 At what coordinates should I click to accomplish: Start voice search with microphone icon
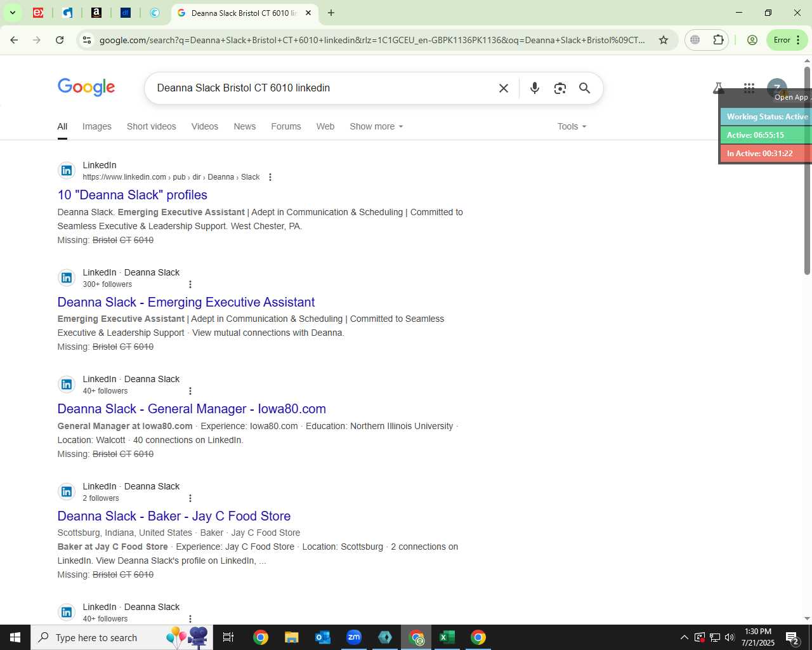click(x=535, y=88)
